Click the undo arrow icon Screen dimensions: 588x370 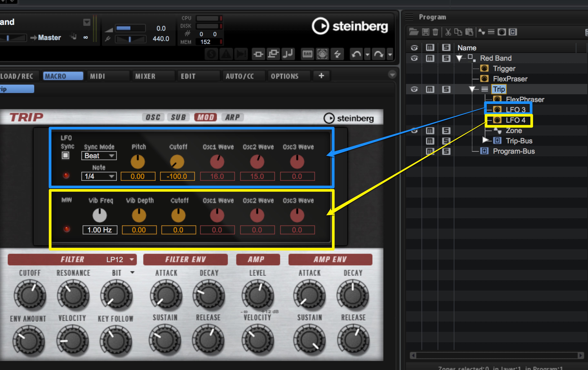[x=356, y=54]
